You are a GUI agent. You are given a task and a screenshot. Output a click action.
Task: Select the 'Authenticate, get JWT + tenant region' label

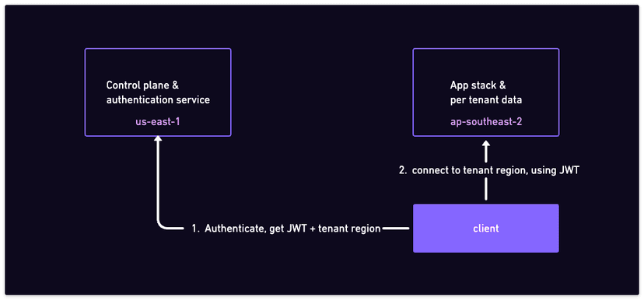292,228
